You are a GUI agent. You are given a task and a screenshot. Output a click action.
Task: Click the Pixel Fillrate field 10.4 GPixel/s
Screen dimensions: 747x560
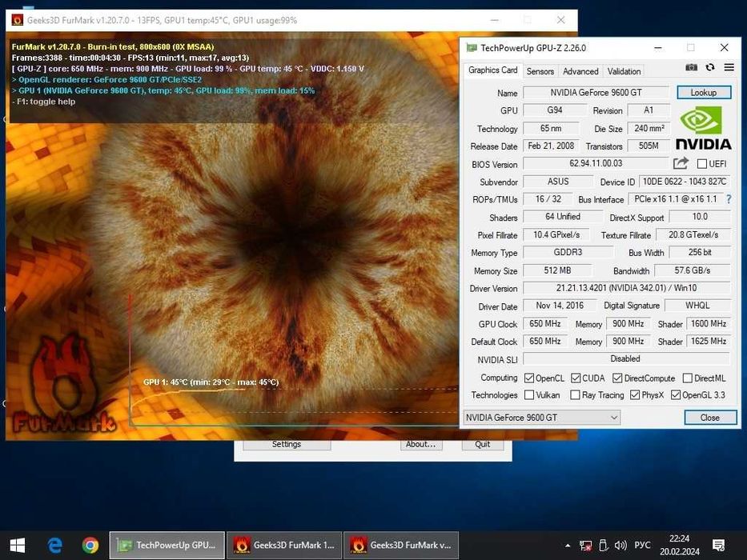[556, 234]
